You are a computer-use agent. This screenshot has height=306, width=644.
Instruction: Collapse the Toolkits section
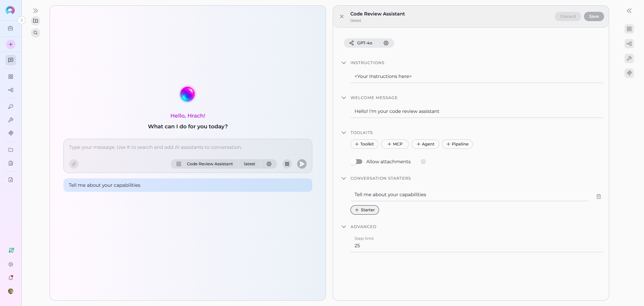coord(344,133)
